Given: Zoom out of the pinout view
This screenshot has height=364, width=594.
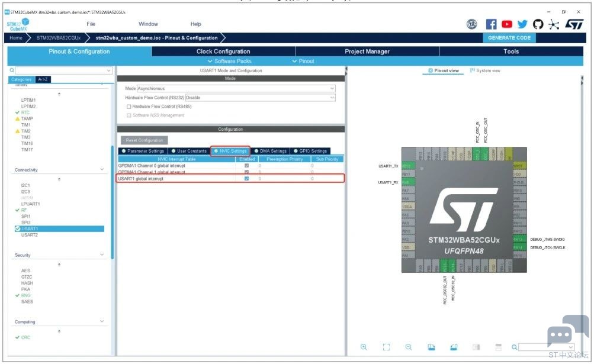Looking at the screenshot, I should pos(409,347).
